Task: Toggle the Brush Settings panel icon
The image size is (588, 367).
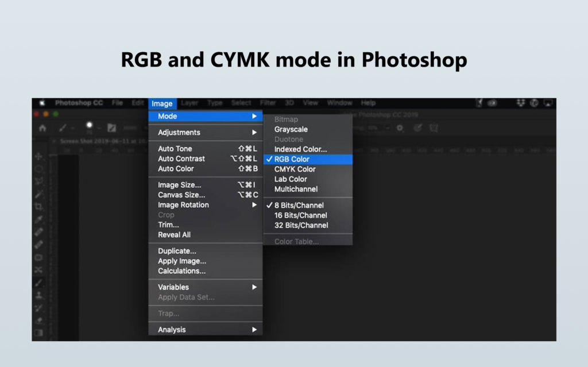Action: pyautogui.click(x=111, y=128)
